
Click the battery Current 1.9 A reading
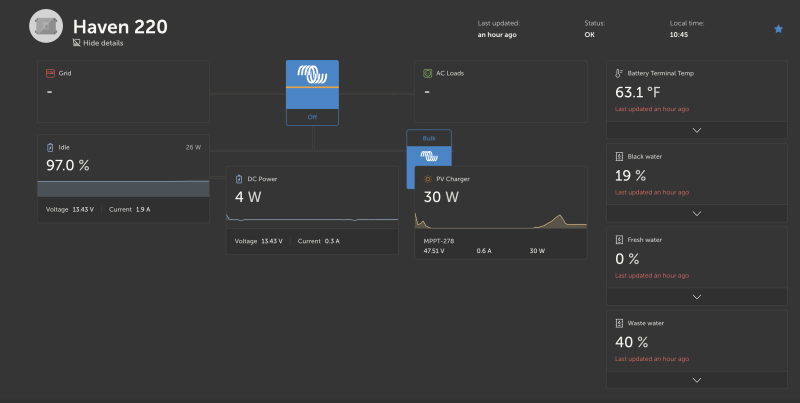pyautogui.click(x=130, y=210)
